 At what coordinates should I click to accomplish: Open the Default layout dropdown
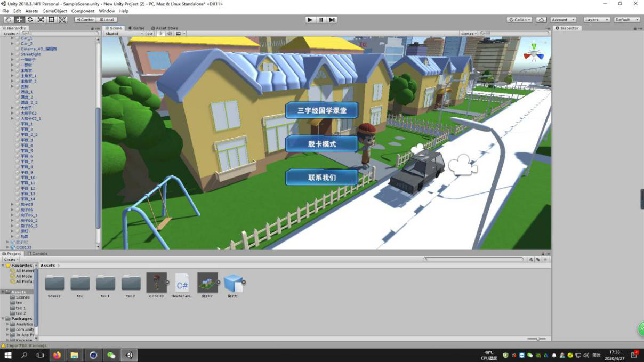pos(627,20)
